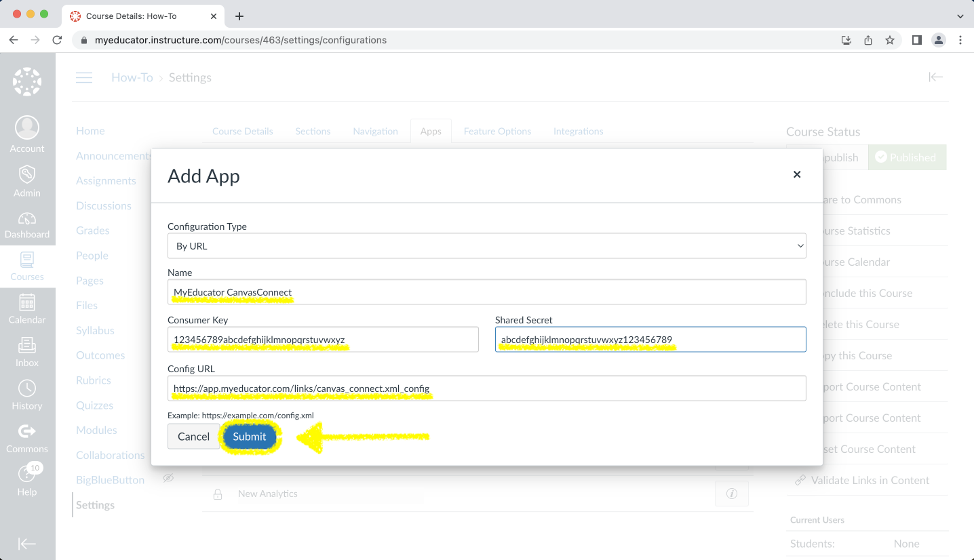Screen dimensions: 974x560
Task: Open the browser three-dot menu
Action: click(x=960, y=40)
